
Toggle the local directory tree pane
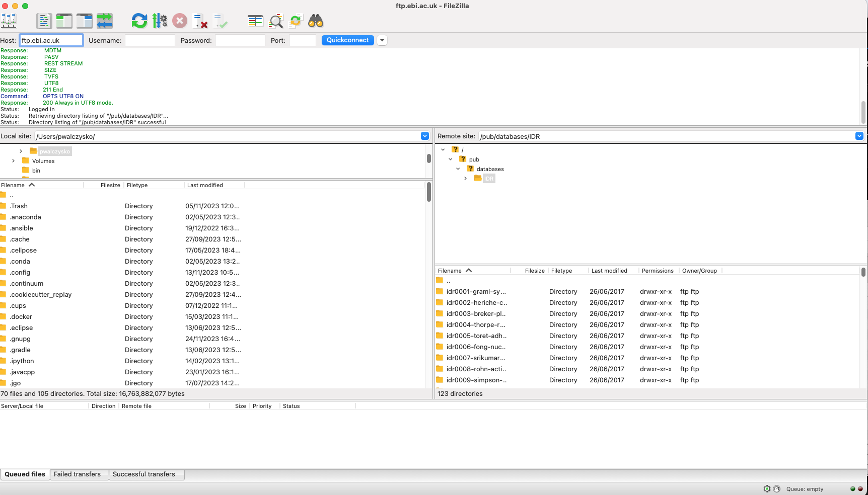coord(64,21)
